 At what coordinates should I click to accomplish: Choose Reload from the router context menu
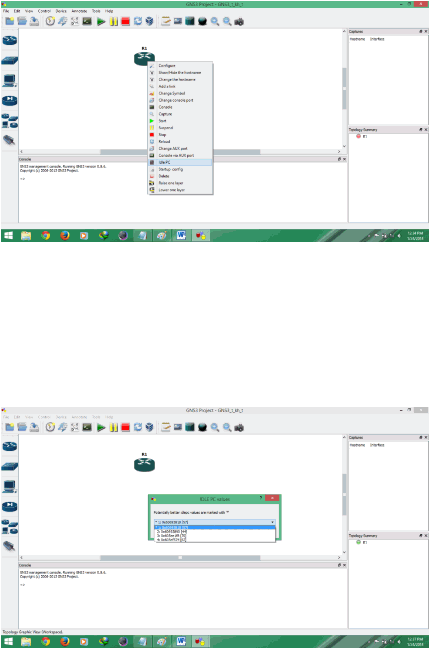click(180, 142)
